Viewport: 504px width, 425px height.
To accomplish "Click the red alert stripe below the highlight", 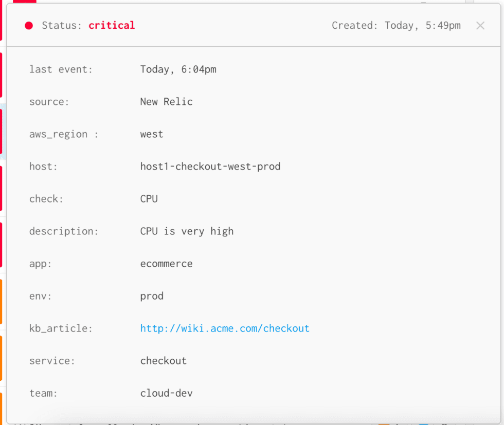I will coord(2,188).
